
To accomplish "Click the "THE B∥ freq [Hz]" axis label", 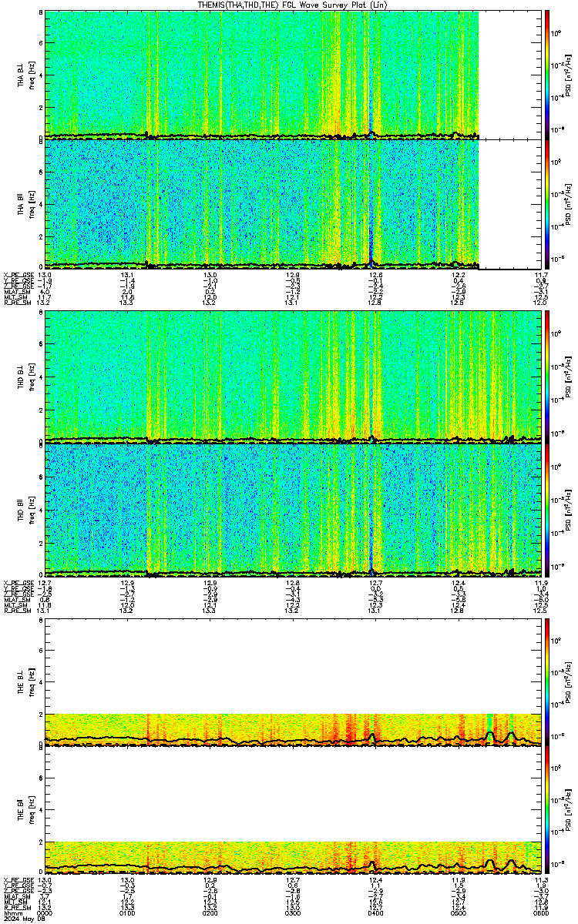I will 25,810.
